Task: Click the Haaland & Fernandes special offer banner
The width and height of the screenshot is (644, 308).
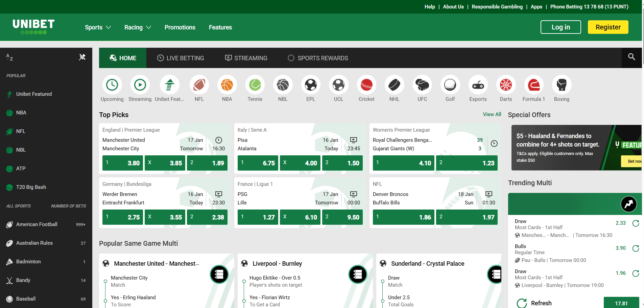Action: coord(576,148)
